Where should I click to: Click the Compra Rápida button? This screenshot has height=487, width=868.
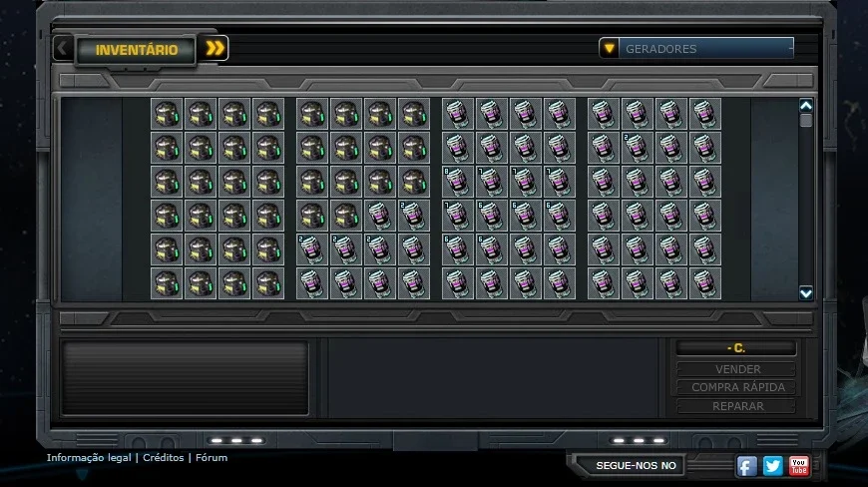point(736,387)
